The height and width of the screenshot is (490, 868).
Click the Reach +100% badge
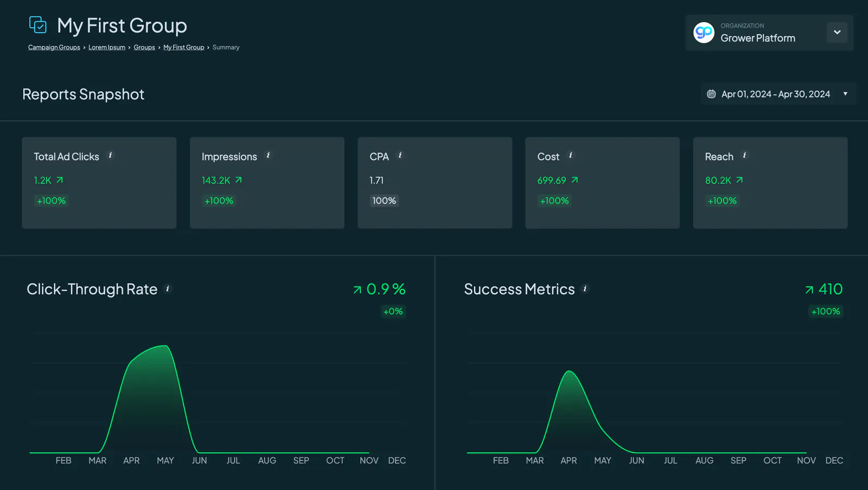(x=722, y=201)
